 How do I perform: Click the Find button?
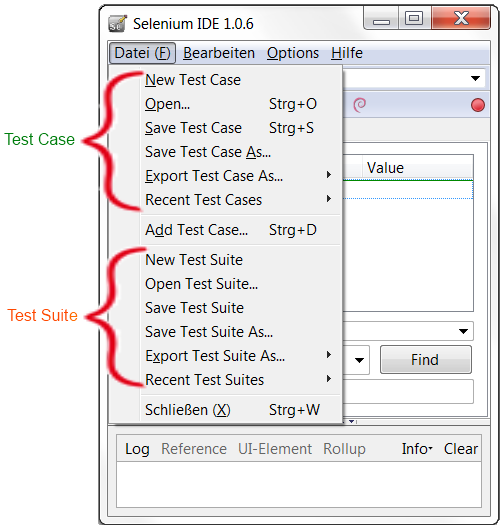coord(425,360)
